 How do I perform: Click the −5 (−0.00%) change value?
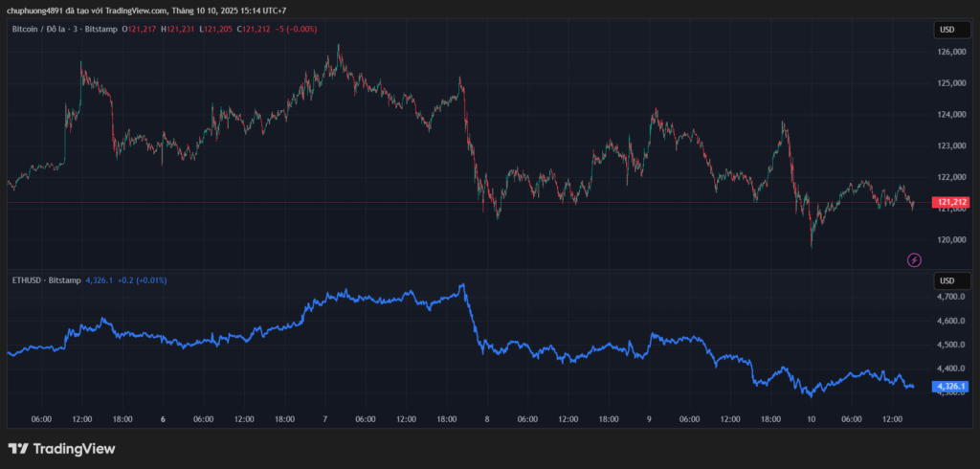coord(296,29)
